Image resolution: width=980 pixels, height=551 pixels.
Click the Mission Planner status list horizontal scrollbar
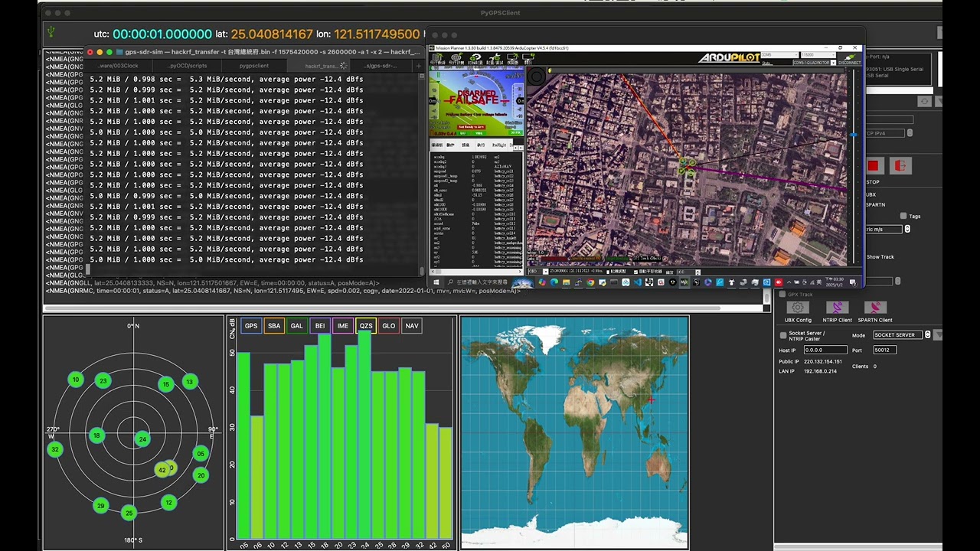(476, 270)
